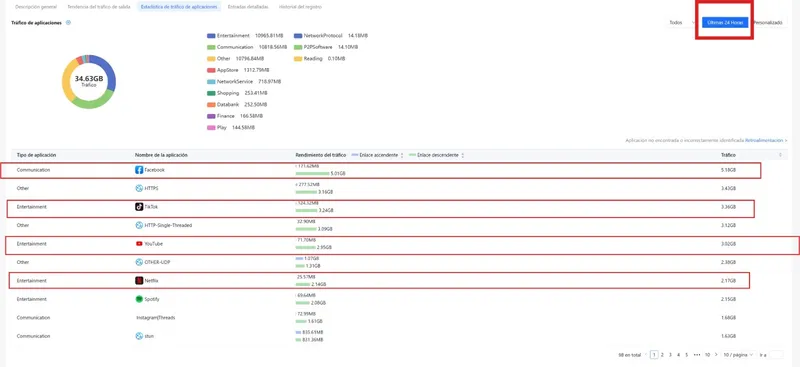Screen dimensions: 800x367
Task: Toggle Reading legend entry
Action: click(x=319, y=59)
